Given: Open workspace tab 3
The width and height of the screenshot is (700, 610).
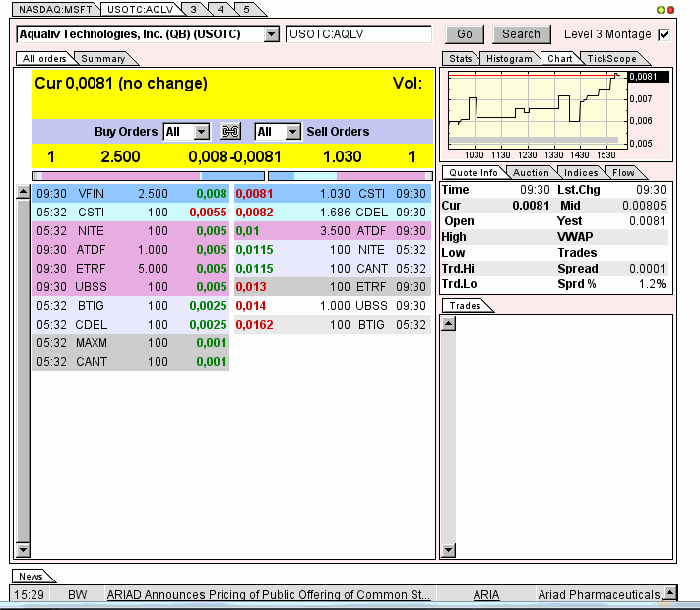Looking at the screenshot, I should click(193, 10).
